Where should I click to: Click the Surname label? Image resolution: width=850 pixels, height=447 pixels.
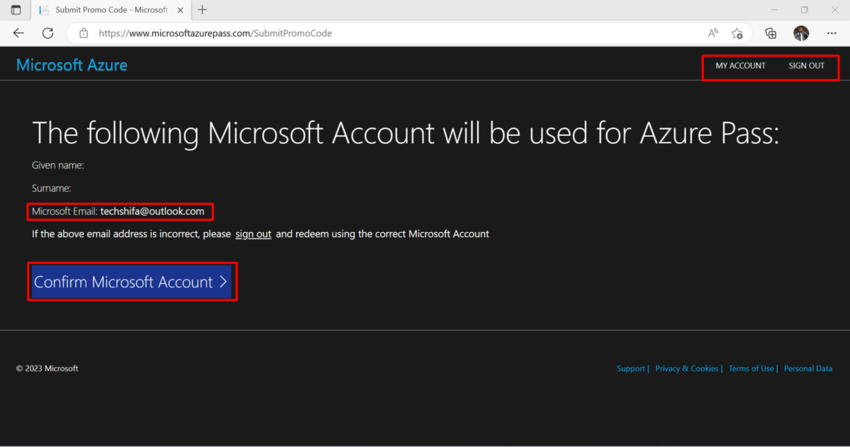51,188
